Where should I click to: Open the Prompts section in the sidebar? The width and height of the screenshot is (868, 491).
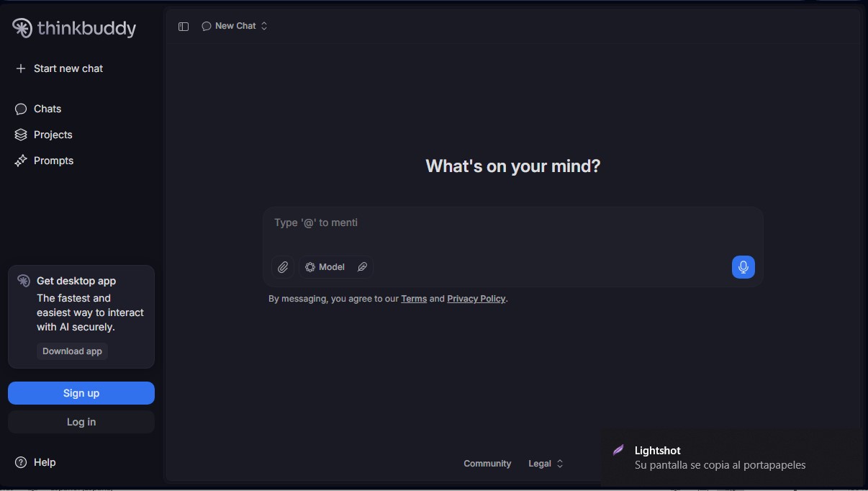pos(53,161)
